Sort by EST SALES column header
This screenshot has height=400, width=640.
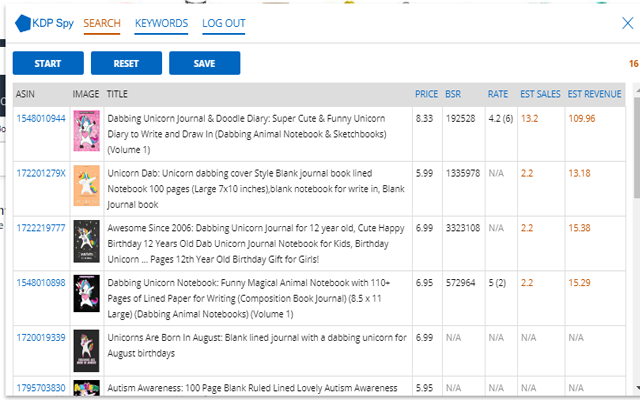[540, 94]
